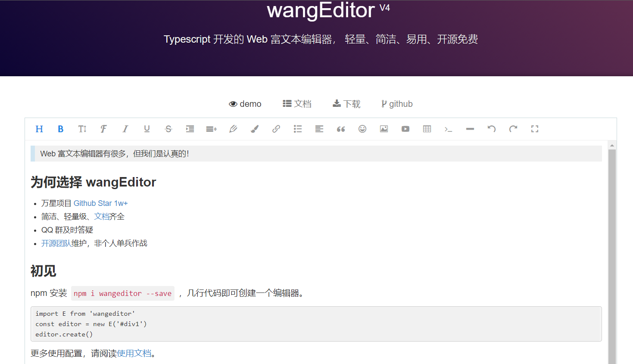Redo the last undone edit
Image resolution: width=633 pixels, height=364 pixels.
[x=513, y=129]
